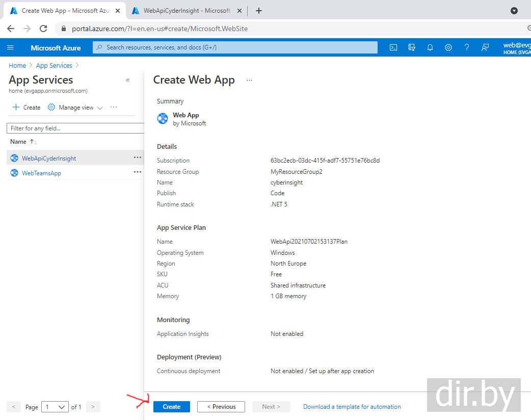This screenshot has height=420, width=531.
Task: Open the Feedback icon in header
Action: click(x=485, y=47)
